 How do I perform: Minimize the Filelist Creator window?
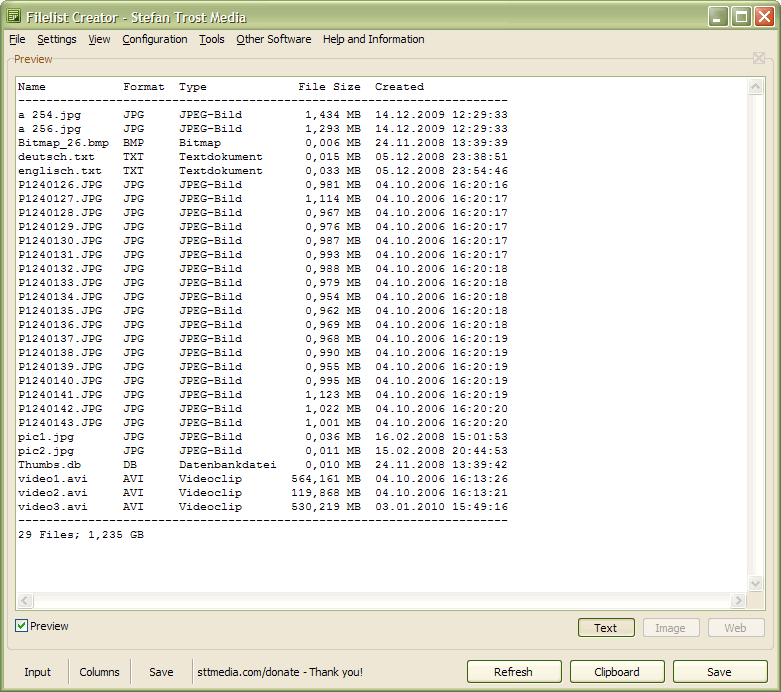click(x=718, y=17)
